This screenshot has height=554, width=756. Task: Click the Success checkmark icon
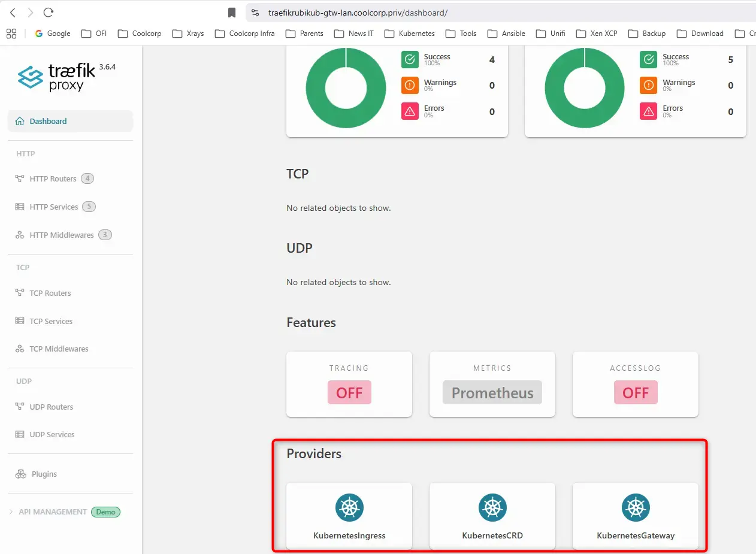click(410, 59)
